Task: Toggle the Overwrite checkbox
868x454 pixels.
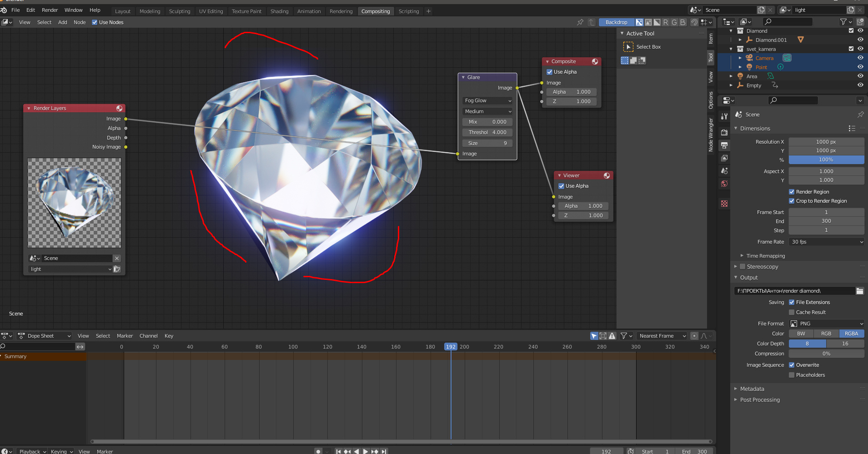Action: [792, 365]
